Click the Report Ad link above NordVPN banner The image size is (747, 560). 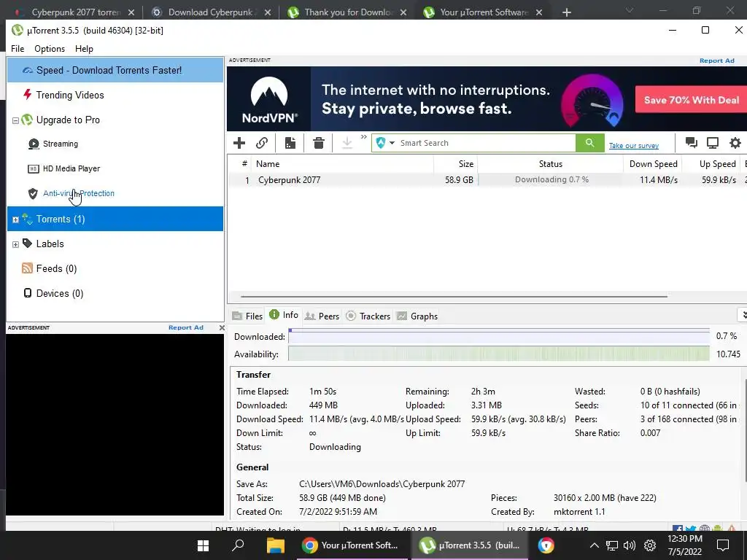716,61
